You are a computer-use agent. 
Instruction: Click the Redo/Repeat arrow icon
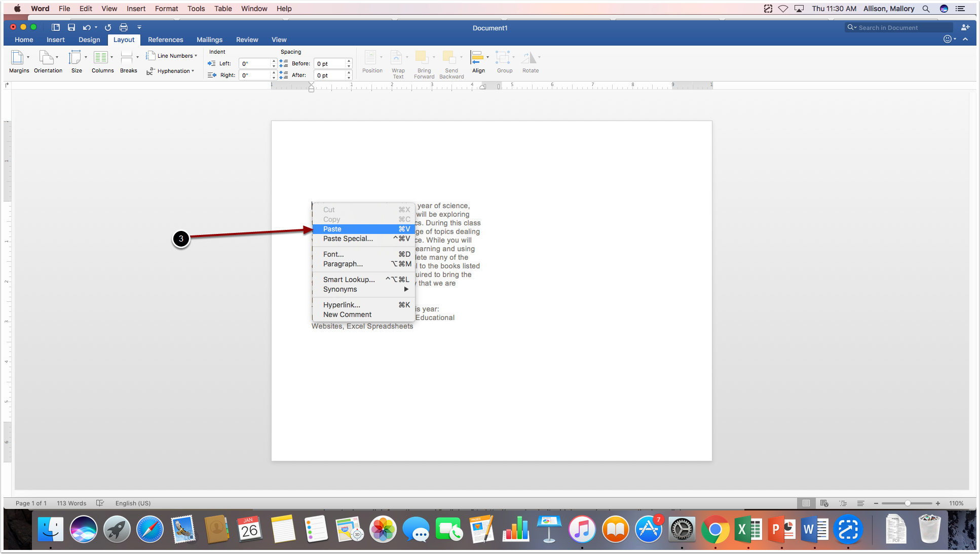pyautogui.click(x=107, y=27)
